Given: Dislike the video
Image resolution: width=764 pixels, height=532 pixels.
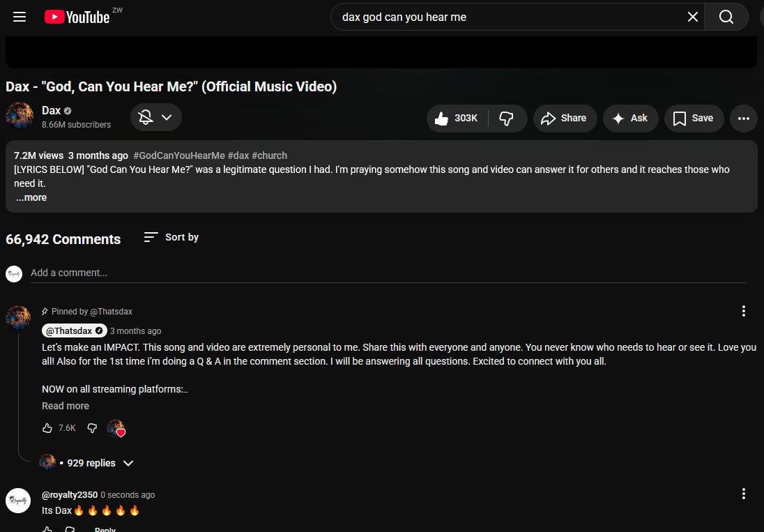Looking at the screenshot, I should (507, 119).
